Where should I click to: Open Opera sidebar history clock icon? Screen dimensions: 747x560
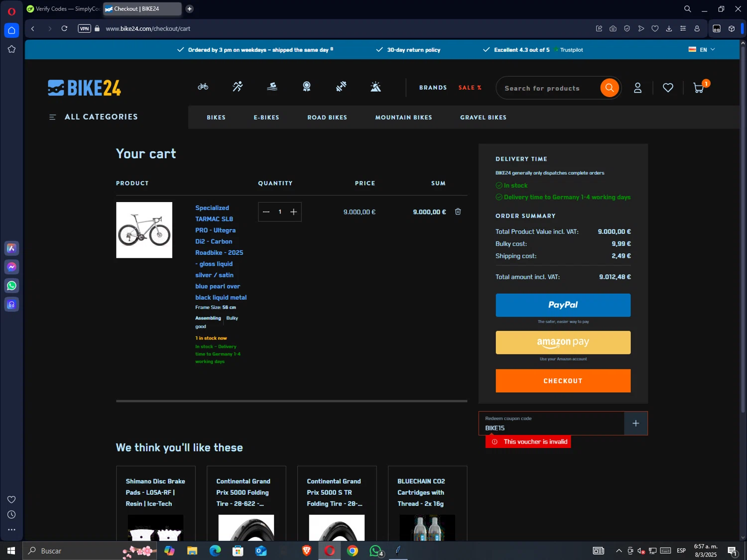coord(11,515)
